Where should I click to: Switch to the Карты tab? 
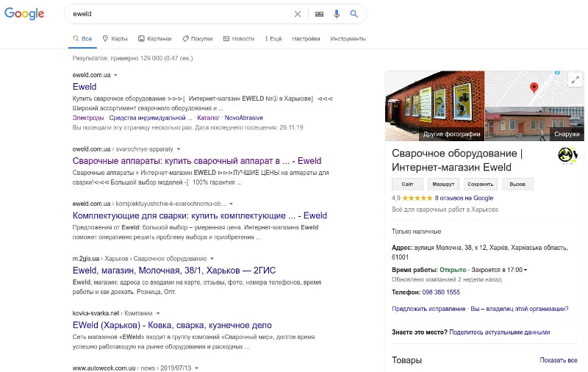(115, 39)
